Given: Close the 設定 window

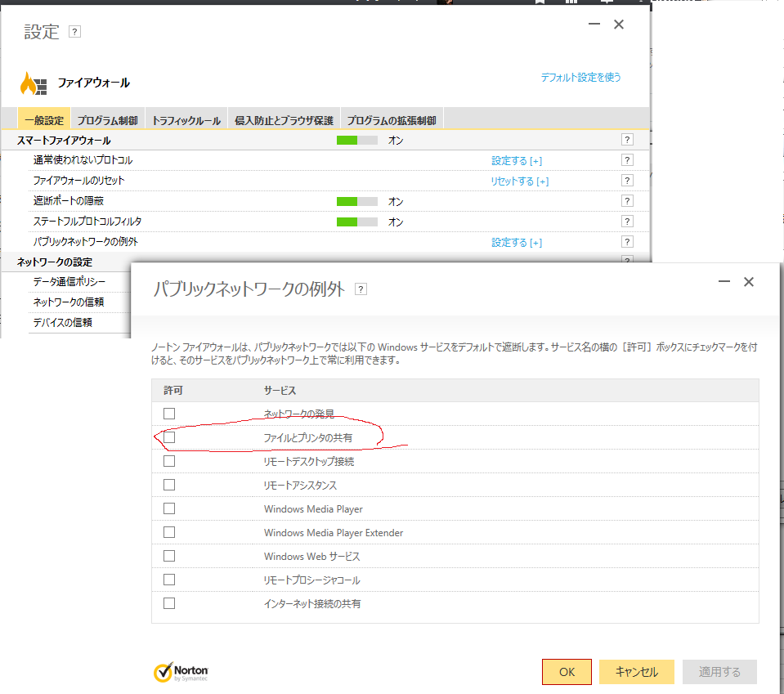Looking at the screenshot, I should (619, 24).
